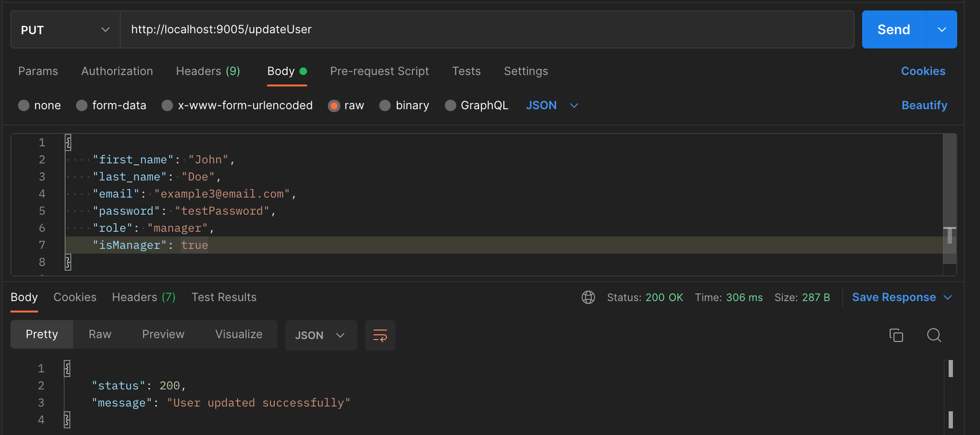
Task: Switch response view to Raw
Action: point(99,334)
